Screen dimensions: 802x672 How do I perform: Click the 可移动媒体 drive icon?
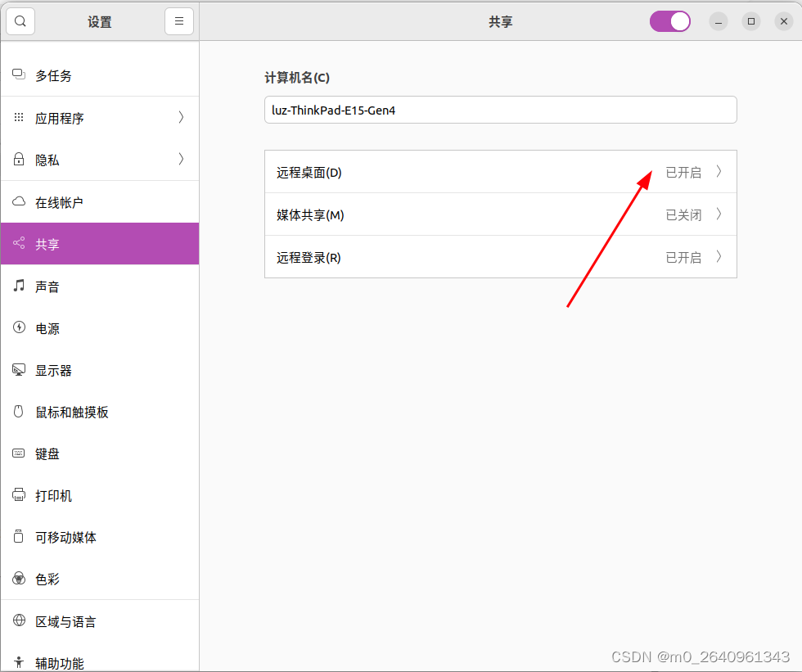(19, 536)
